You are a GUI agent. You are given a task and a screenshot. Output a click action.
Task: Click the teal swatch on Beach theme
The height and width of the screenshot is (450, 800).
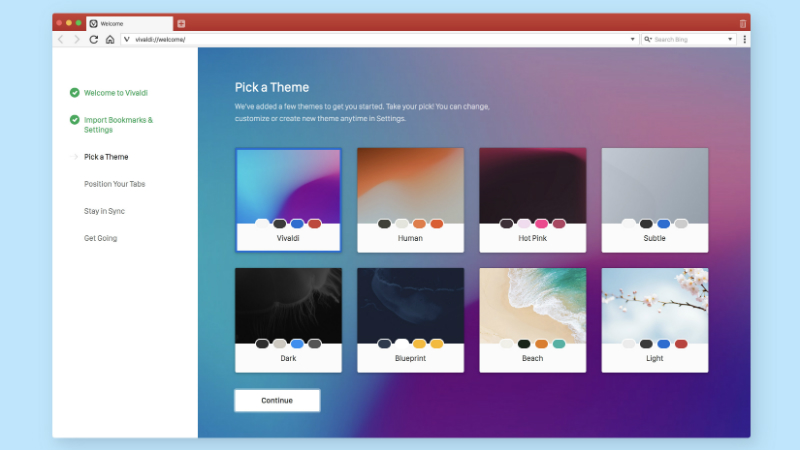pos(559,344)
